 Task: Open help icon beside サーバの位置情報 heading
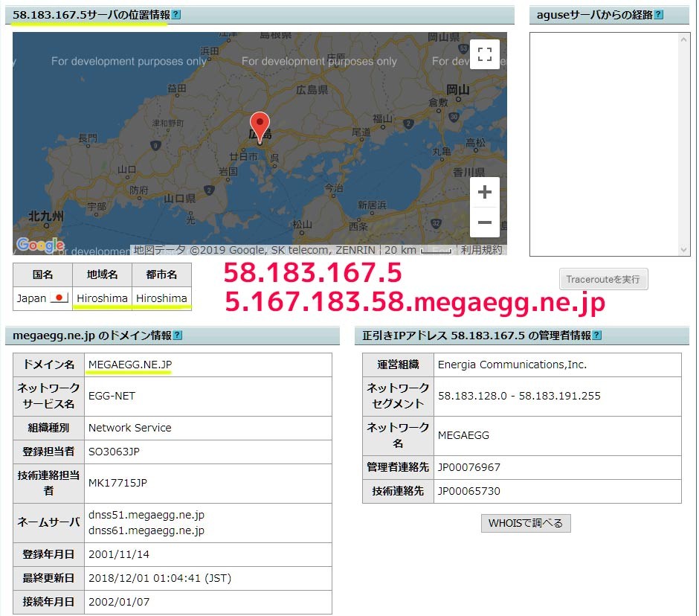coord(176,15)
